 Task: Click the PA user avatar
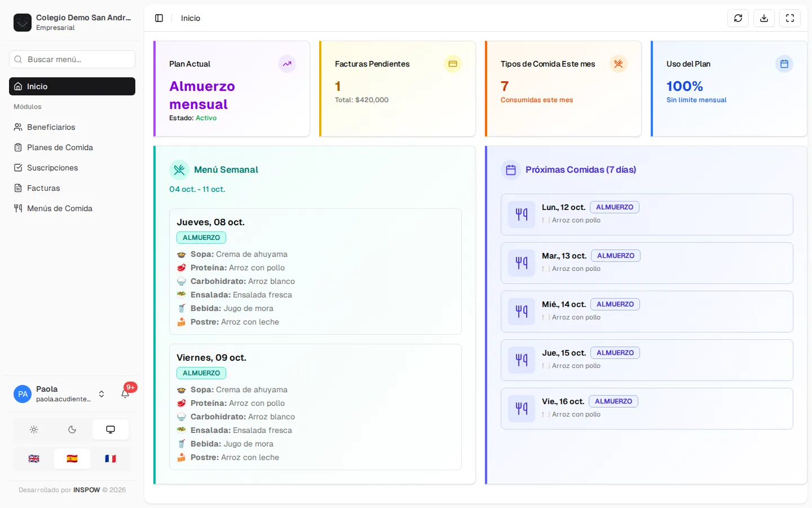23,394
